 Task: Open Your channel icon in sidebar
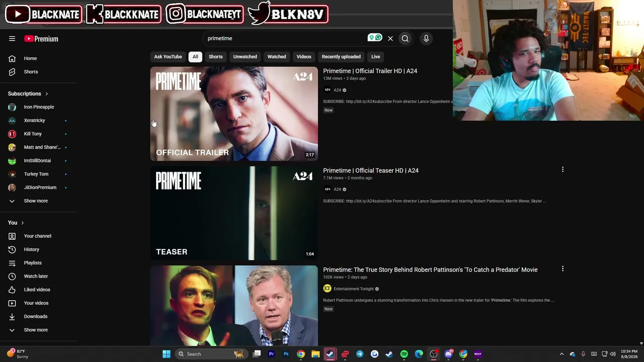[12, 236]
